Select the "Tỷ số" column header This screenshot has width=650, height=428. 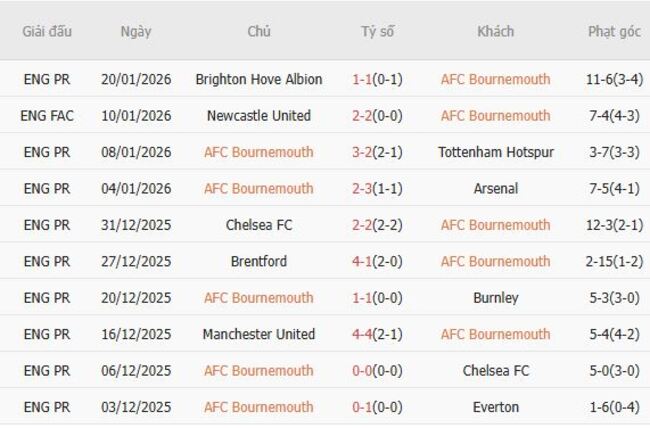tap(377, 31)
